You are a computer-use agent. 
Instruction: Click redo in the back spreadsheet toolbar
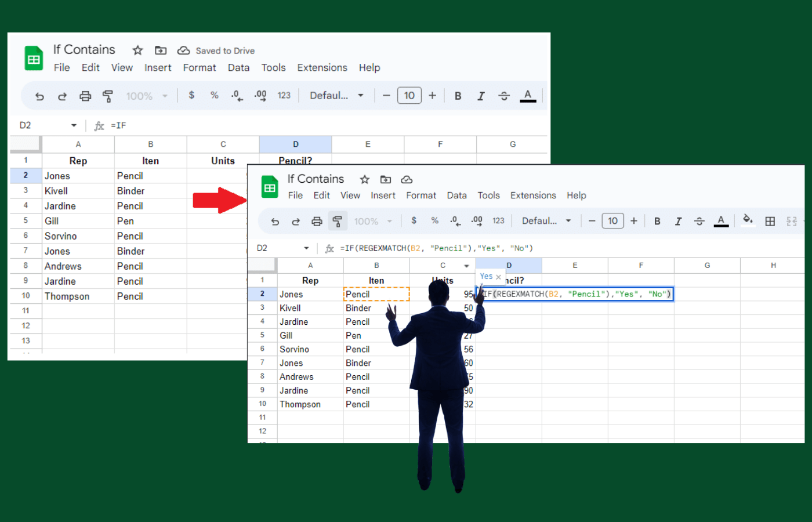point(62,96)
